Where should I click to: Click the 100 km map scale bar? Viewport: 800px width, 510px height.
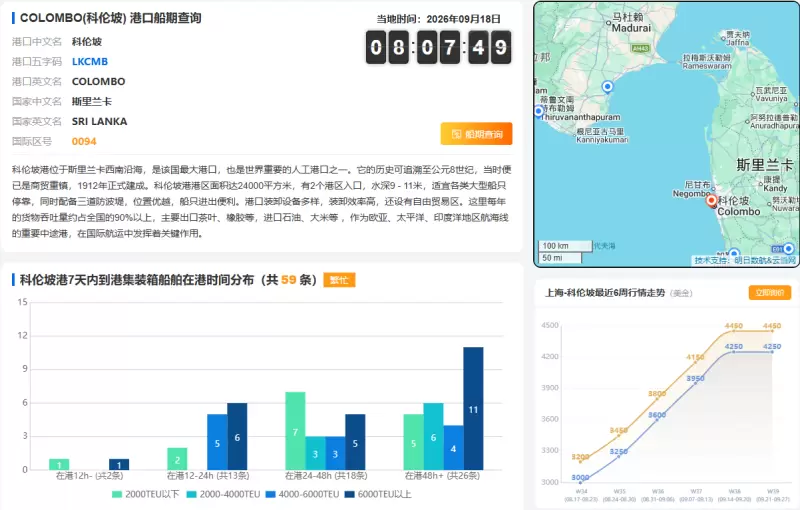click(565, 246)
